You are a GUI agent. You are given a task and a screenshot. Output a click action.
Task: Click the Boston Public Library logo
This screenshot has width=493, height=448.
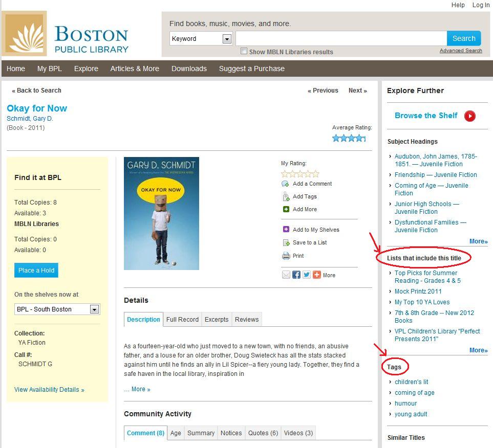[x=65, y=34]
